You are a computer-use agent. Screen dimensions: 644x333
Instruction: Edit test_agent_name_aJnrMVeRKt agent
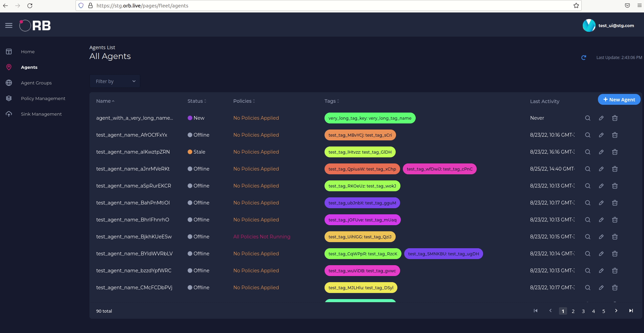[601, 169]
